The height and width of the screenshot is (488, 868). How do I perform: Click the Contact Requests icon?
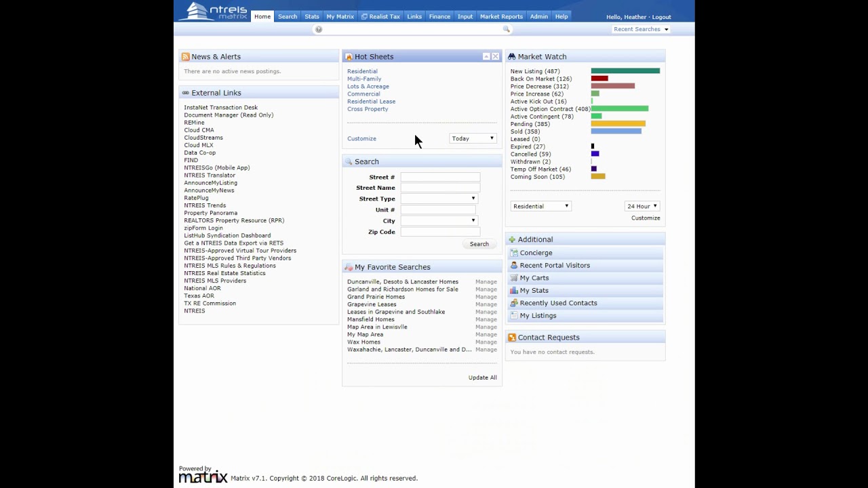click(512, 338)
